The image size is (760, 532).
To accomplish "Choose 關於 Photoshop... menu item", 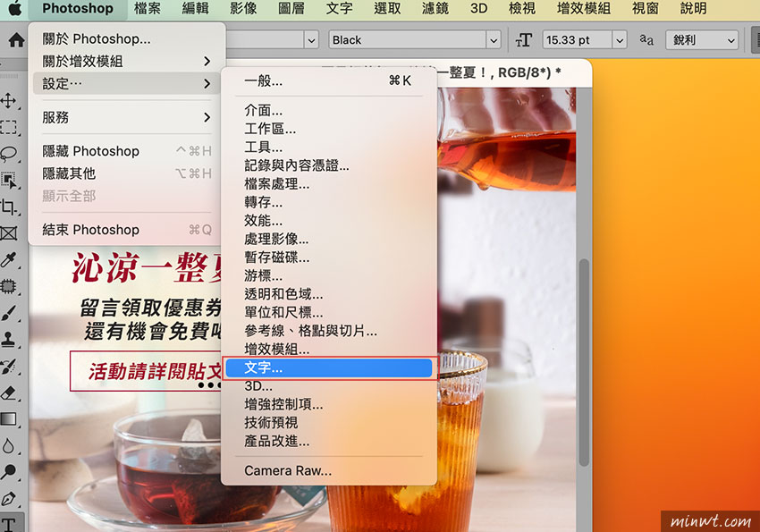I will (x=127, y=38).
